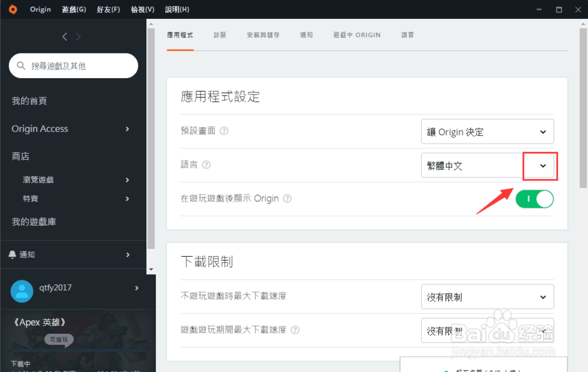Open help icon beside 預設畫面
This screenshot has height=372, width=588.
224,130
